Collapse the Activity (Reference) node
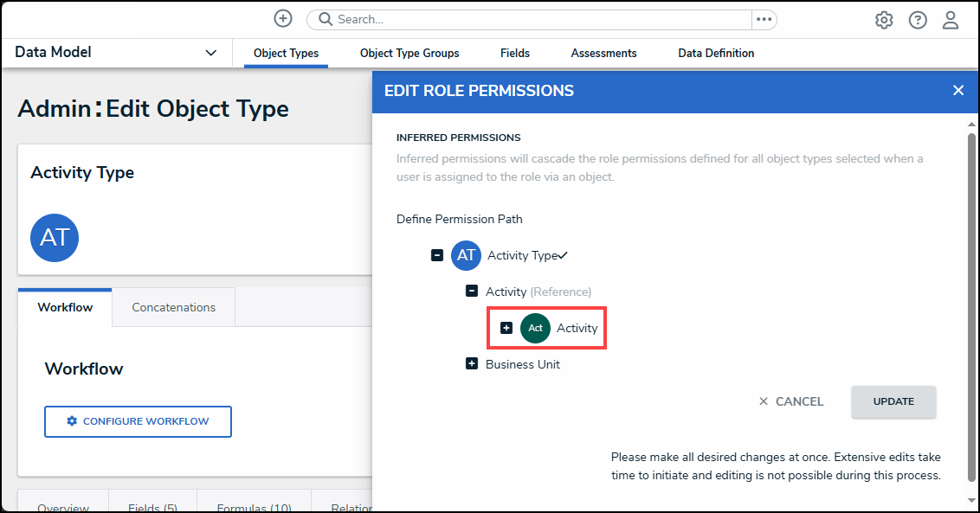 (x=472, y=292)
